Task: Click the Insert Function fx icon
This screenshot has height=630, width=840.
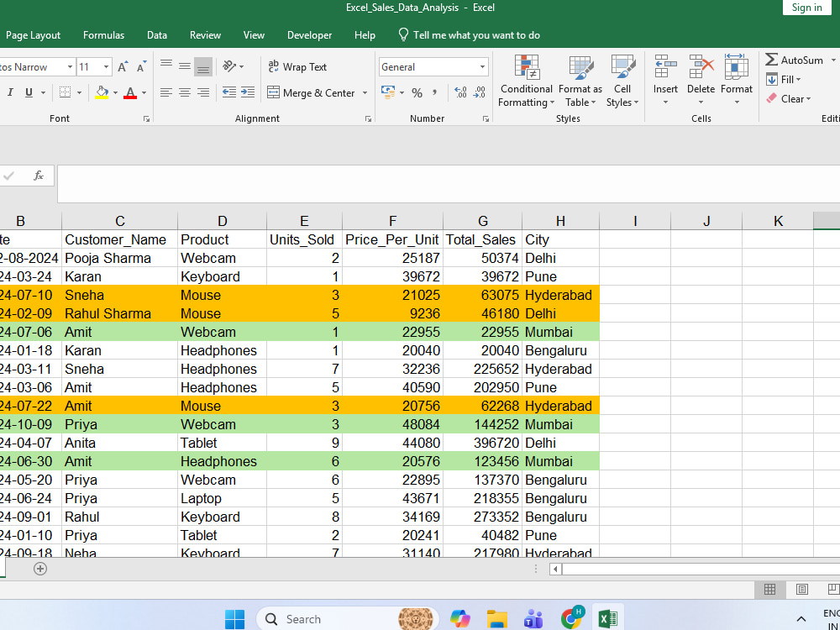Action: point(39,176)
